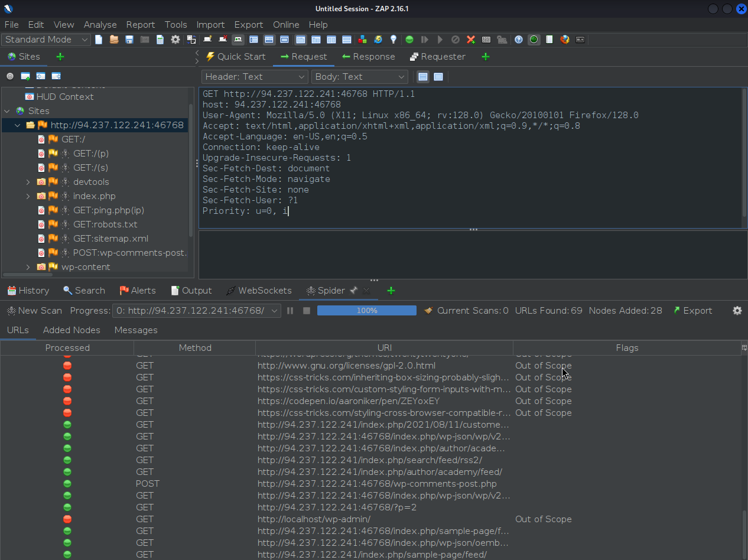Pause the spider scan
The height and width of the screenshot is (560, 748).
click(x=290, y=311)
